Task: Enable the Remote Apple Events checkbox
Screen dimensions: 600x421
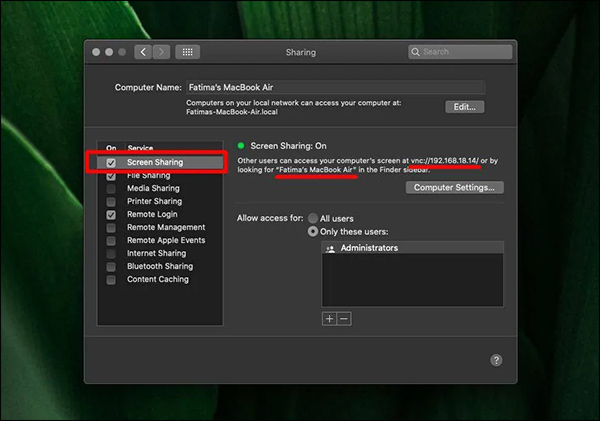Action: pyautogui.click(x=111, y=241)
